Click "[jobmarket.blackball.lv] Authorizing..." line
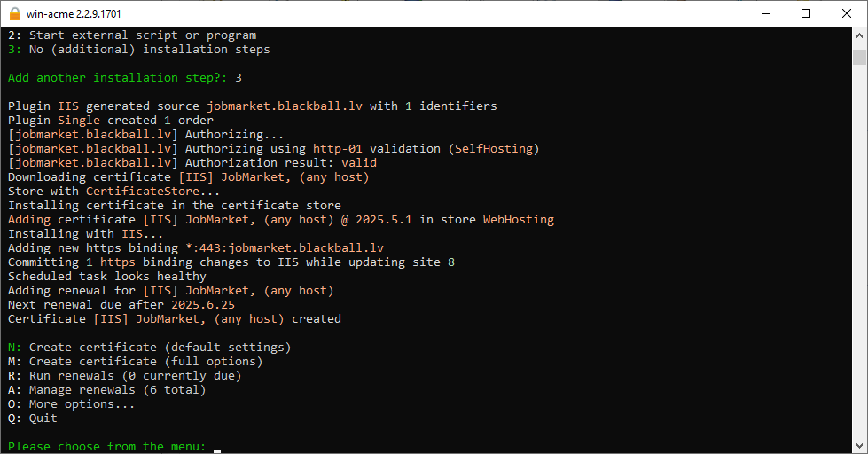Screen dimensions: 868x454 click(x=145, y=135)
